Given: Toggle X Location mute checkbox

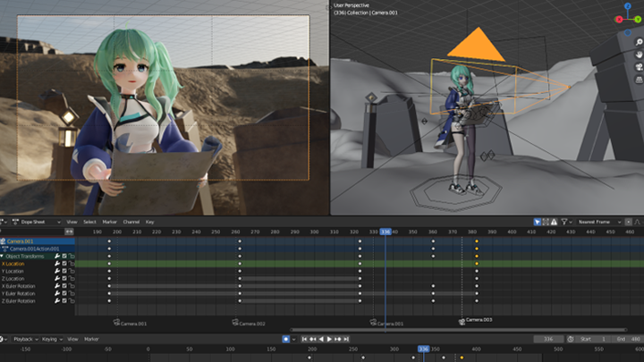Looking at the screenshot, I should 64,264.
